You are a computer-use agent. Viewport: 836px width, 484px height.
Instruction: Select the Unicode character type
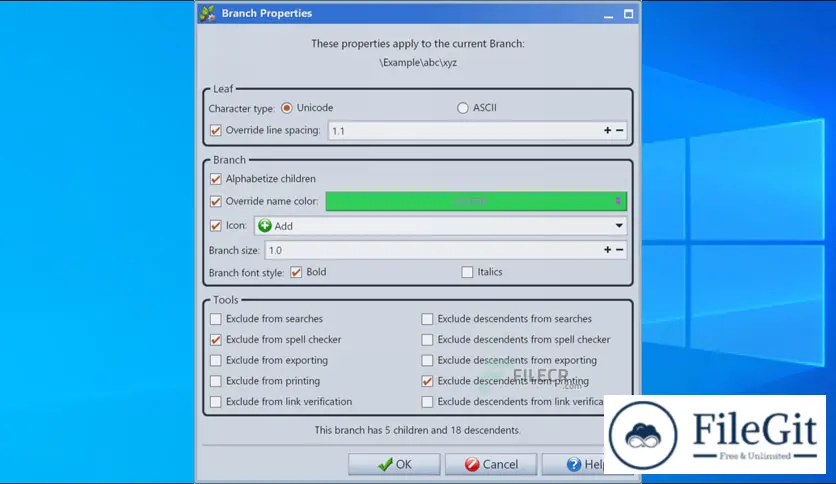(x=287, y=108)
